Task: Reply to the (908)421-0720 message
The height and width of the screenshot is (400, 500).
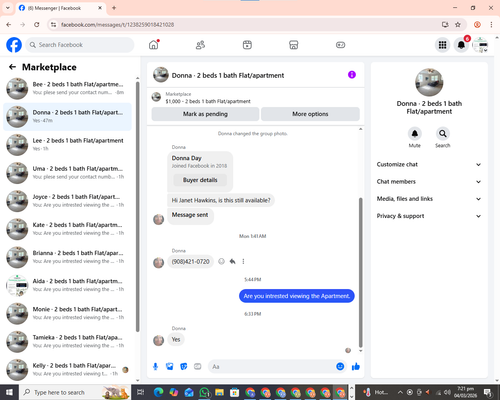Action: [232, 261]
